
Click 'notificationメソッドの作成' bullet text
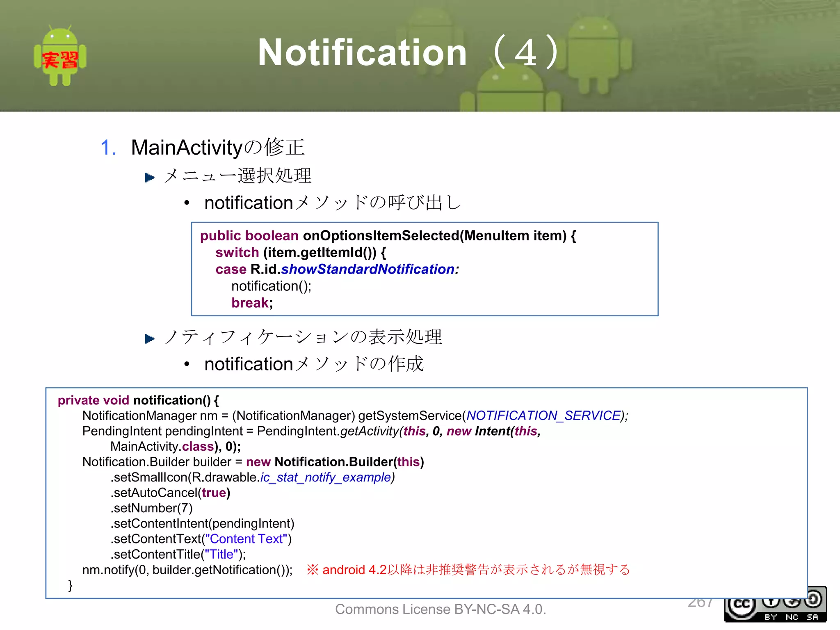pyautogui.click(x=314, y=364)
